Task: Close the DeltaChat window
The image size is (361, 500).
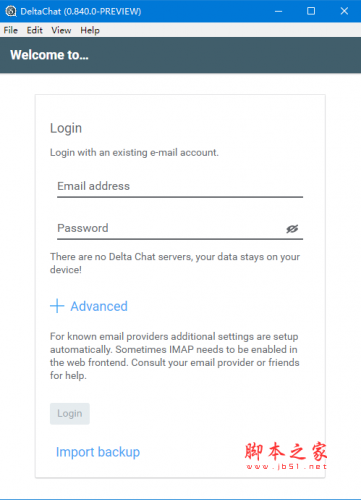Action: click(x=344, y=11)
